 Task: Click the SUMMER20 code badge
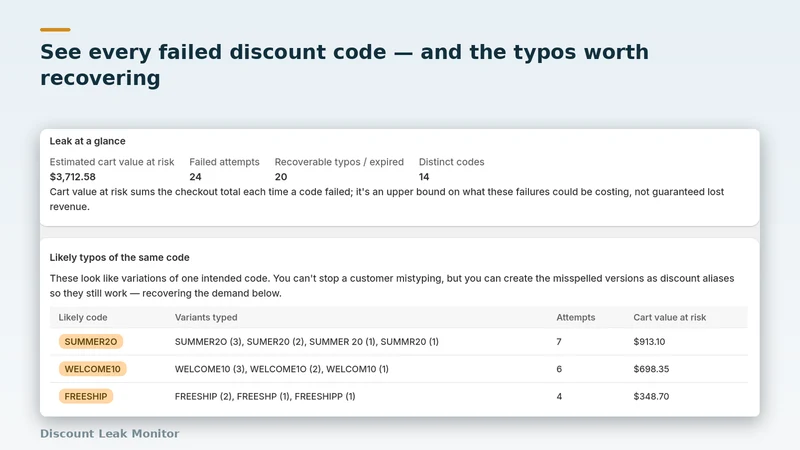[x=91, y=341]
